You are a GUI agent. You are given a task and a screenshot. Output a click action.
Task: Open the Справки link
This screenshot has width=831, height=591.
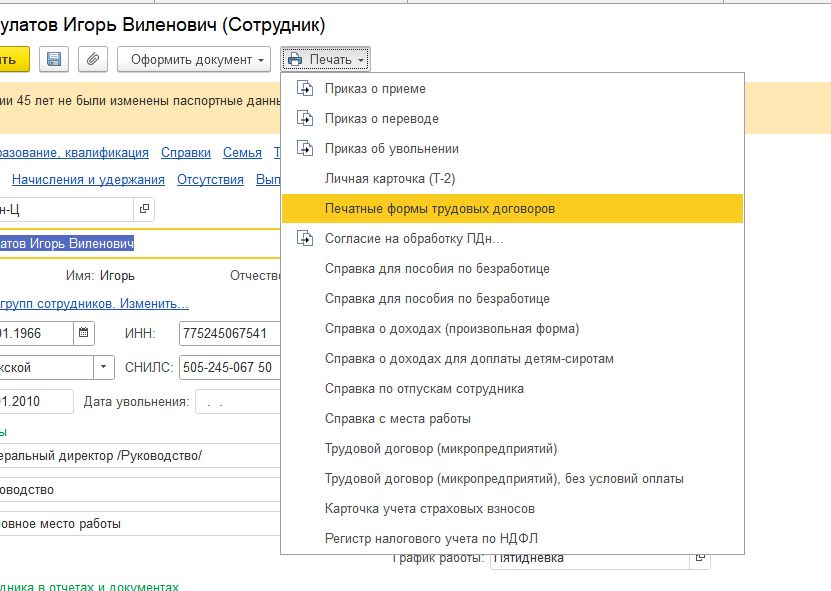point(186,153)
